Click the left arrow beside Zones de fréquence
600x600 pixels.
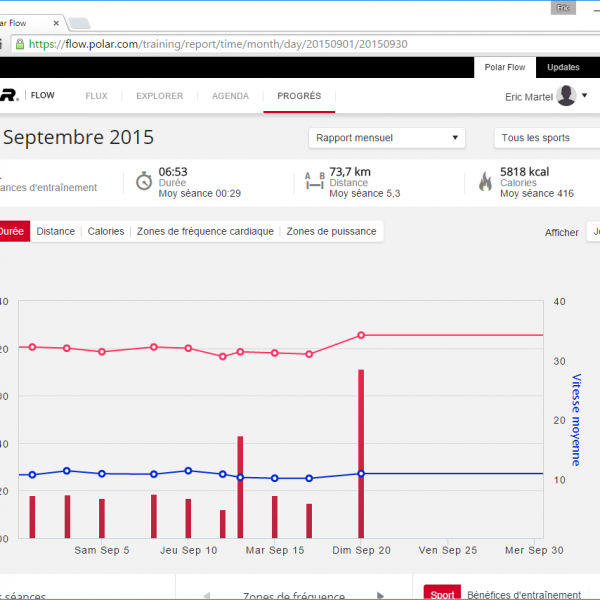[x=207, y=595]
